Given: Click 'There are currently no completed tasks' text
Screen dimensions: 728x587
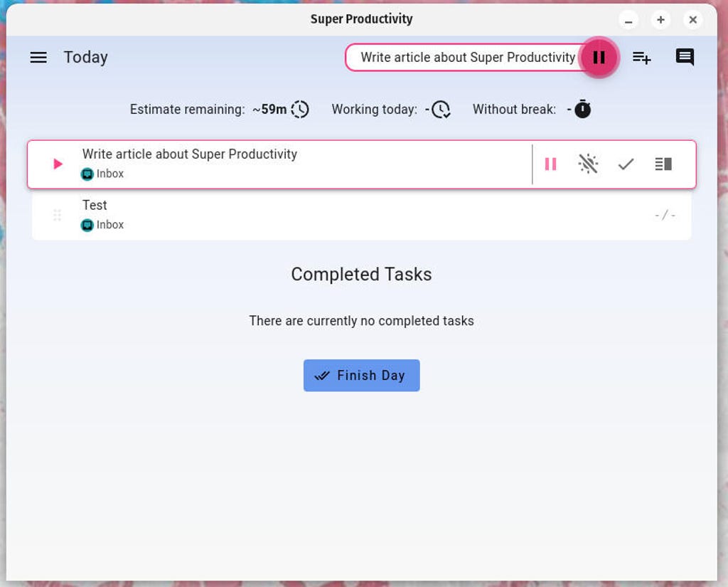Looking at the screenshot, I should click(362, 321).
